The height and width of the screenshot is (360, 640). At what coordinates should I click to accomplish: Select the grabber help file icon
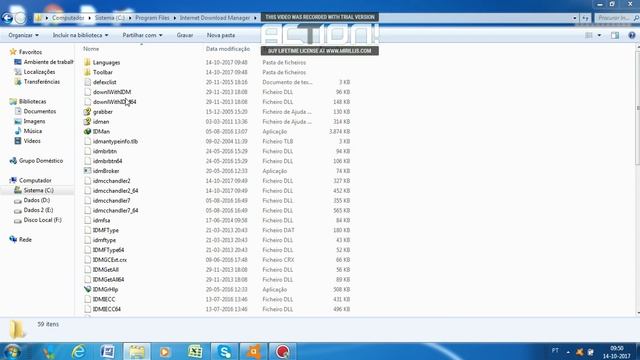coord(87,111)
